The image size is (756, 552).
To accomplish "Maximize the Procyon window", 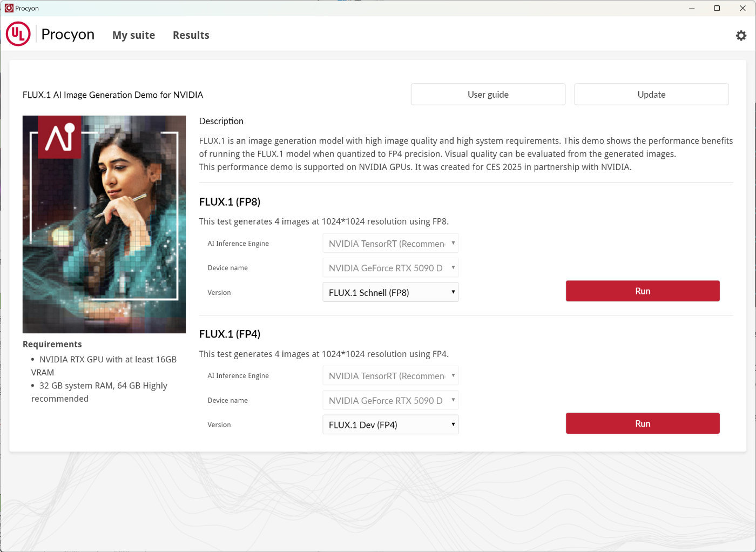I will (x=717, y=8).
